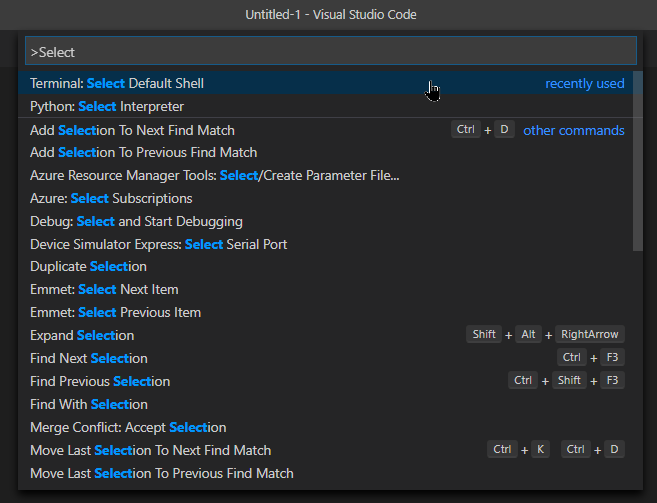Click the command list vertical scrollbar
This screenshot has width=657, height=503.
tap(638, 162)
